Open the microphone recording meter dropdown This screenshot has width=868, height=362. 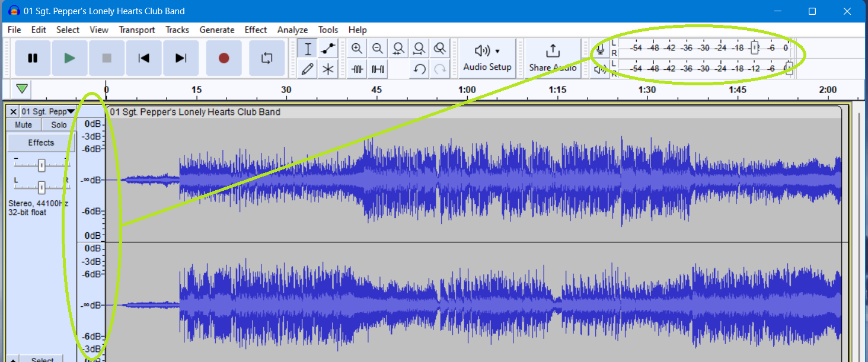pos(600,49)
